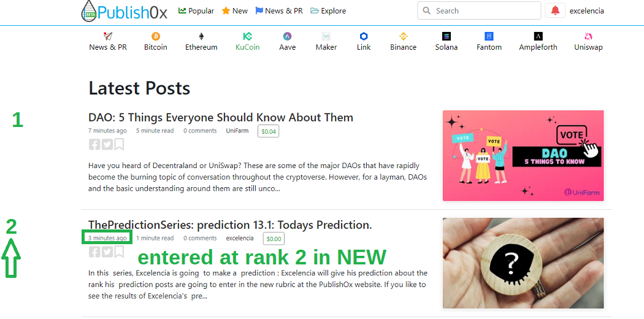Visit the UniFarm author link

pos(237,131)
